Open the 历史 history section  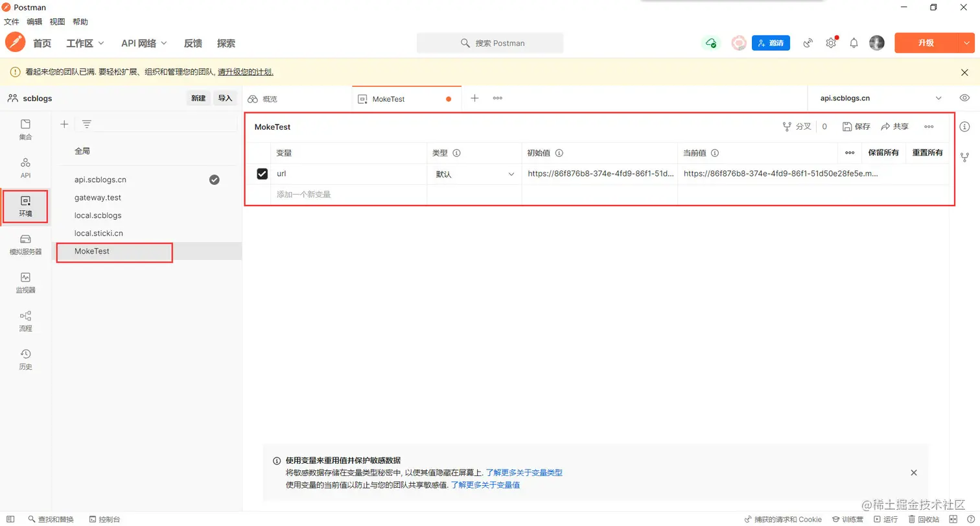[x=25, y=359]
